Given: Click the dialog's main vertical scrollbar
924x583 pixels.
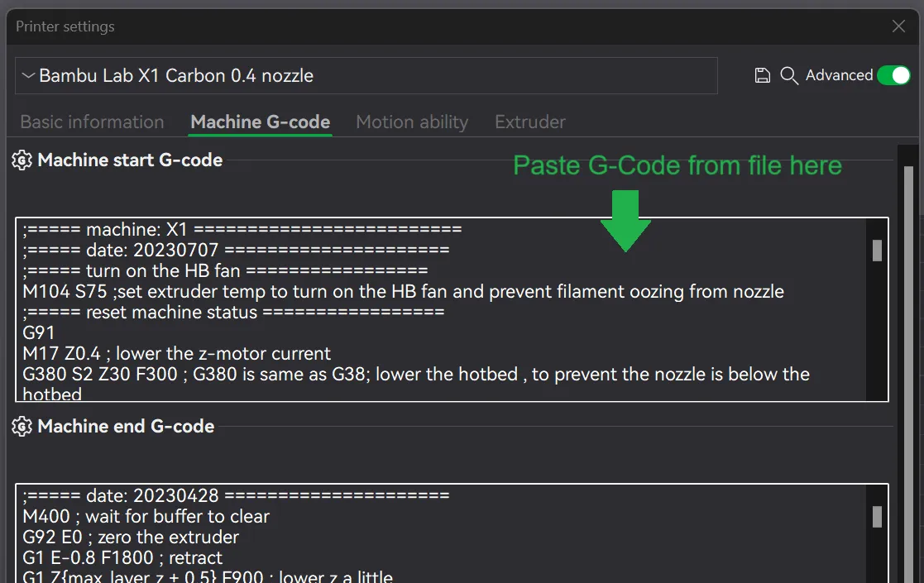Looking at the screenshot, I should click(x=907, y=331).
